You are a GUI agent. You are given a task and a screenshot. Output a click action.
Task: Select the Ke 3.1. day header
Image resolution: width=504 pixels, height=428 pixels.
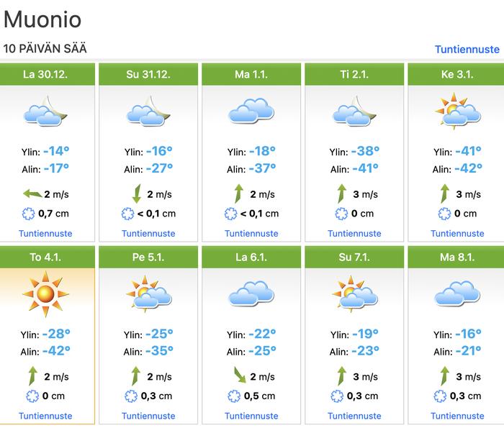[x=457, y=74]
